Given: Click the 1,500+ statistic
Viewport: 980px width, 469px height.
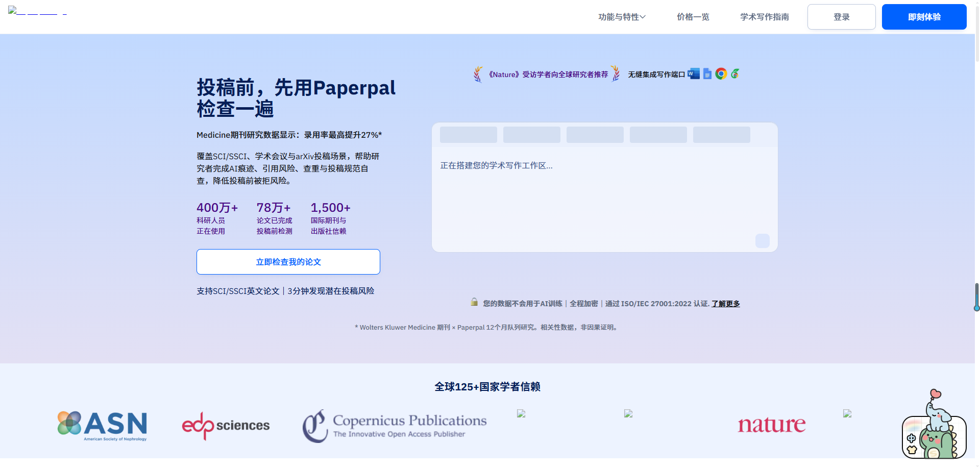Looking at the screenshot, I should pyautogui.click(x=331, y=208).
